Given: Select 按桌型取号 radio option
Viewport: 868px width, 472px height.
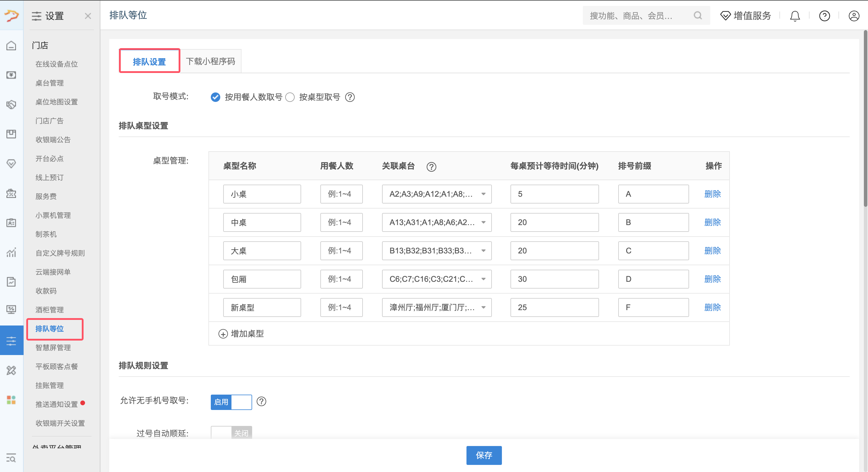Looking at the screenshot, I should tap(290, 97).
